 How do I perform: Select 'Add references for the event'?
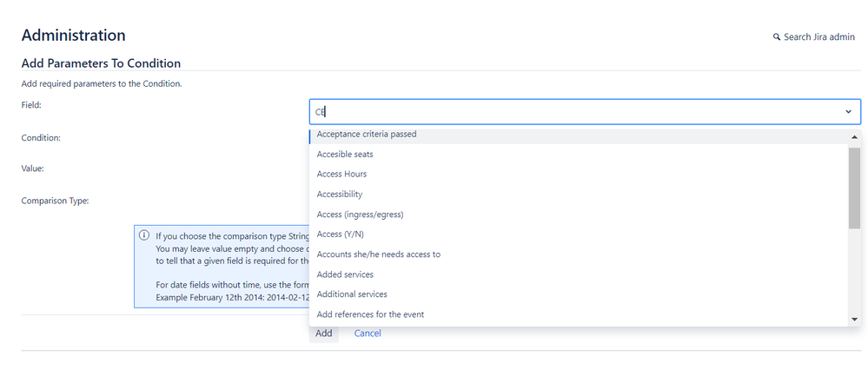tap(578, 314)
